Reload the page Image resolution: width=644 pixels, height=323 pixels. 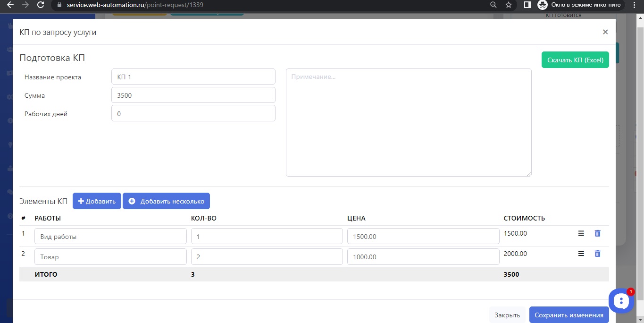pos(41,5)
